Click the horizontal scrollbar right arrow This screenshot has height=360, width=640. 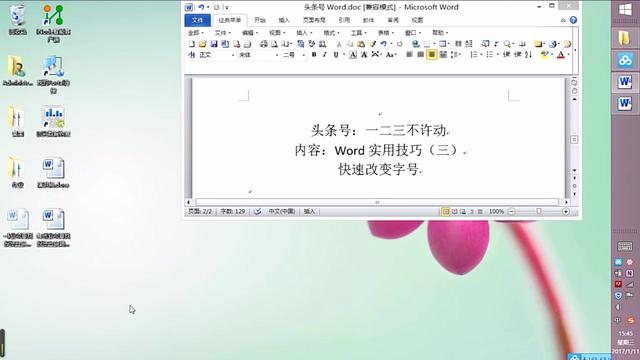pyautogui.click(x=566, y=202)
